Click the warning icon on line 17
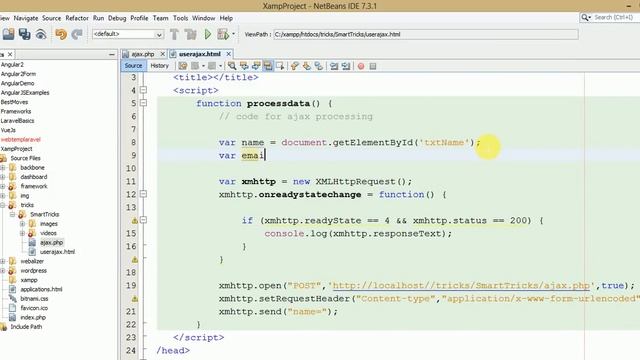The width and height of the screenshot is (640, 360). tap(135, 260)
